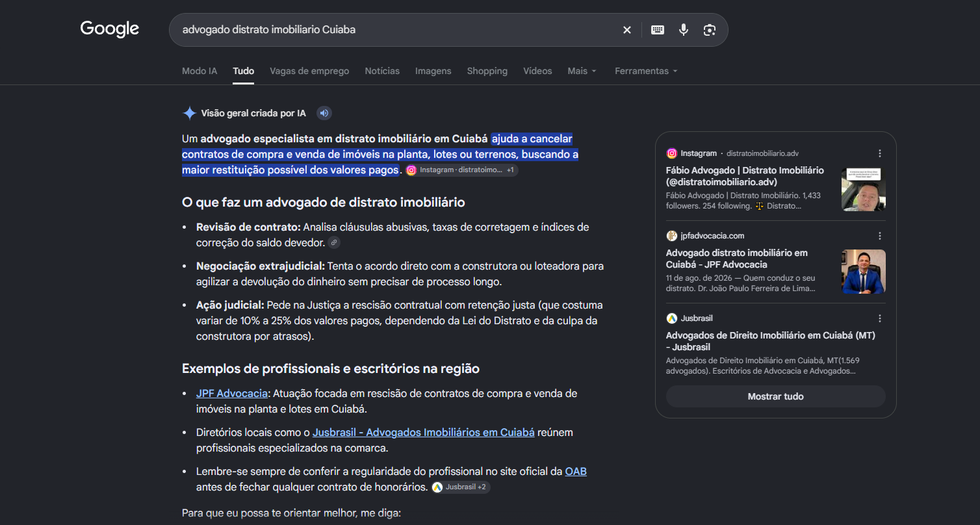Click the 'Ação judicial:' bullet text
This screenshot has height=525, width=980.
point(230,305)
